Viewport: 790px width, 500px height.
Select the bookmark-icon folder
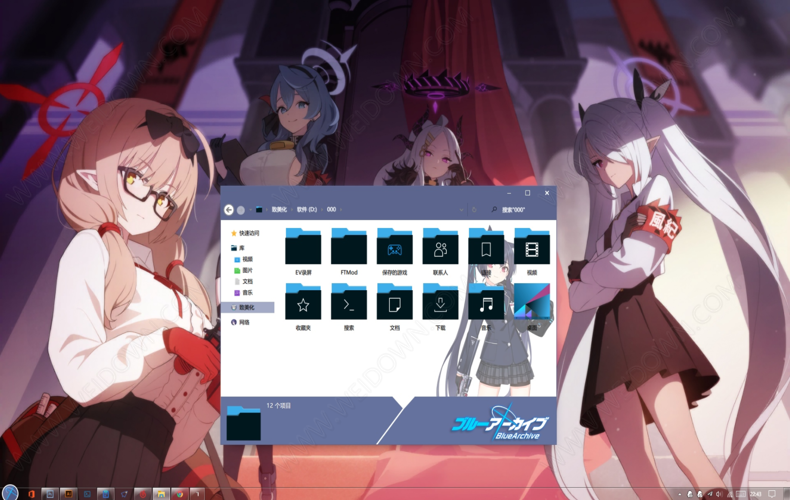tap(486, 252)
